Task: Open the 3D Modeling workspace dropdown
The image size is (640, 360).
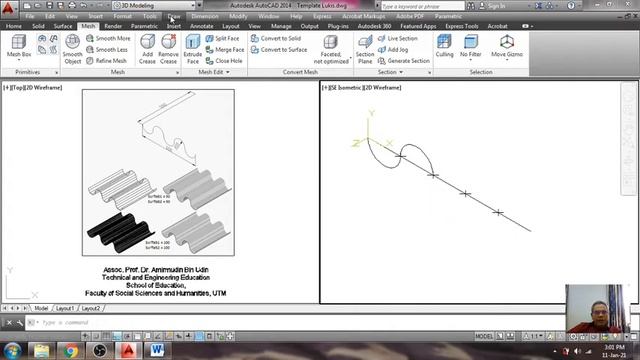Action: pyautogui.click(x=154, y=6)
